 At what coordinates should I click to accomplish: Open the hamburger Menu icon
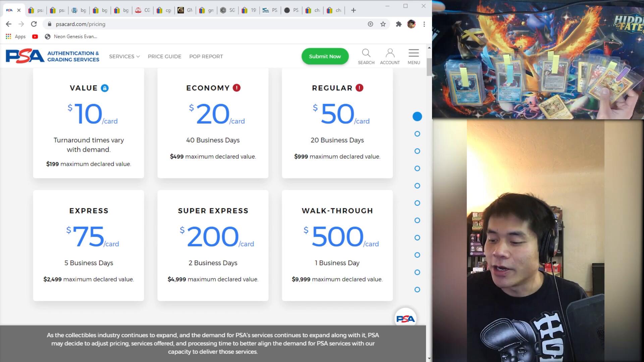tap(414, 53)
